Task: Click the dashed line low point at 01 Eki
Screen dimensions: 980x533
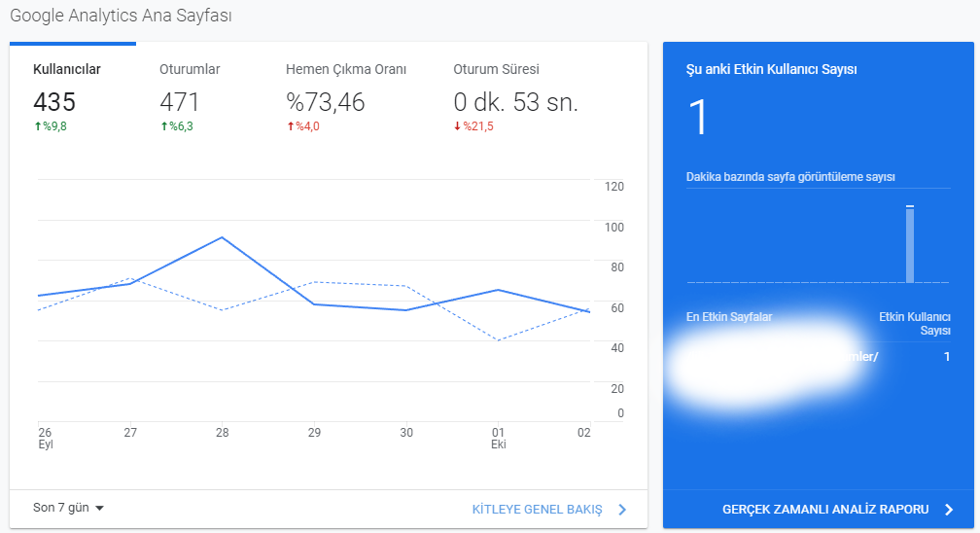Action: pyautogui.click(x=498, y=339)
